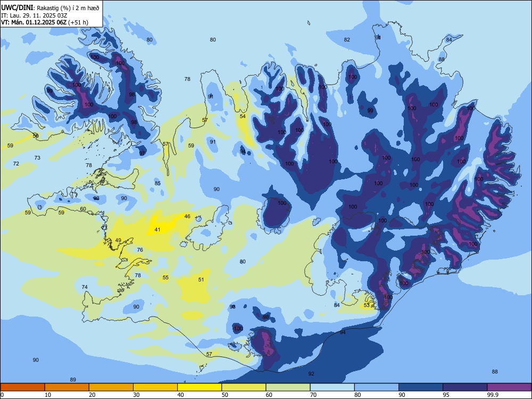Click the dark orange 0–10 legend swatch
The height and width of the screenshot is (399, 532).
click(x=23, y=387)
